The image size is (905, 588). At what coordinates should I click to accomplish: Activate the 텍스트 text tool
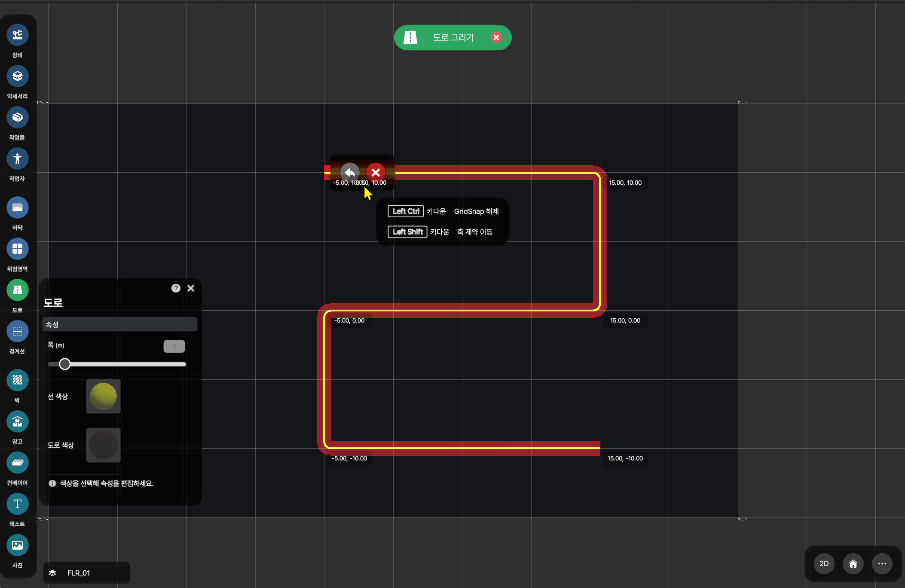point(17,504)
